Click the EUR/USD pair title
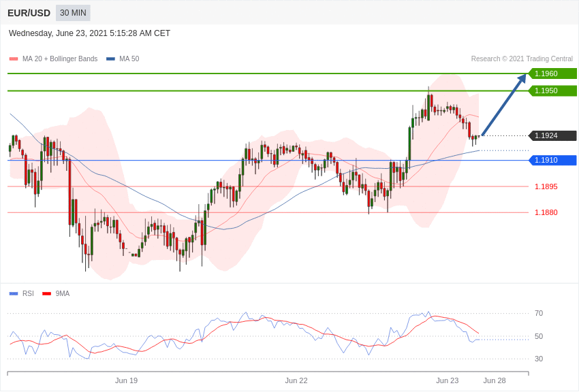This screenshot has height=392, width=579. [29, 14]
